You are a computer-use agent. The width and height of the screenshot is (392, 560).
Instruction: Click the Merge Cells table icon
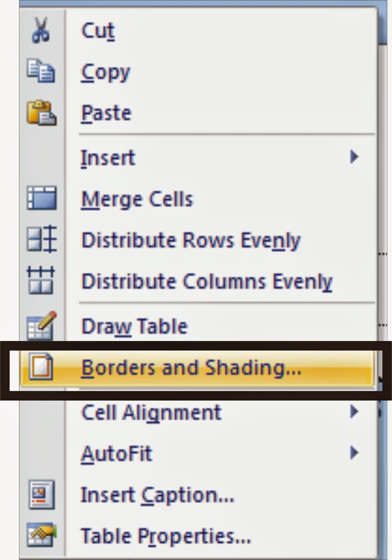point(42,198)
